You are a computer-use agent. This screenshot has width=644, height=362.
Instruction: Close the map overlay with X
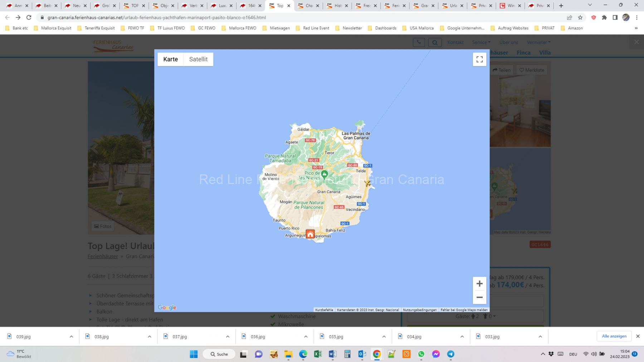(x=636, y=42)
